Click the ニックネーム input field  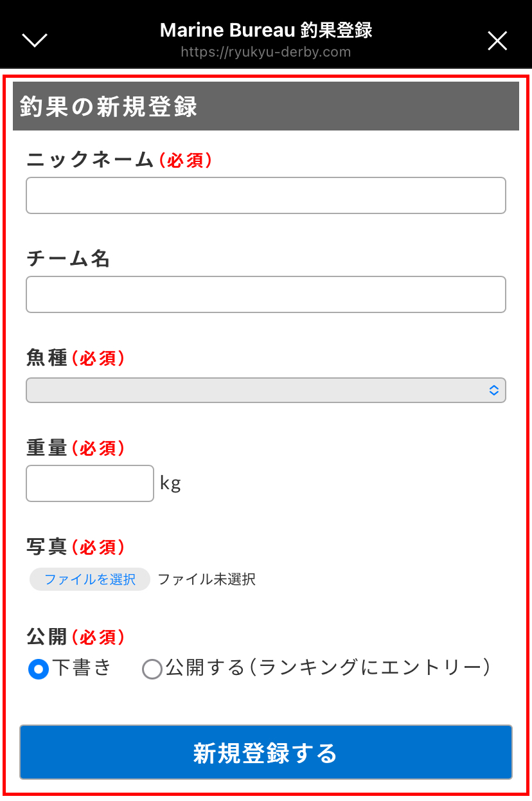pos(265,195)
